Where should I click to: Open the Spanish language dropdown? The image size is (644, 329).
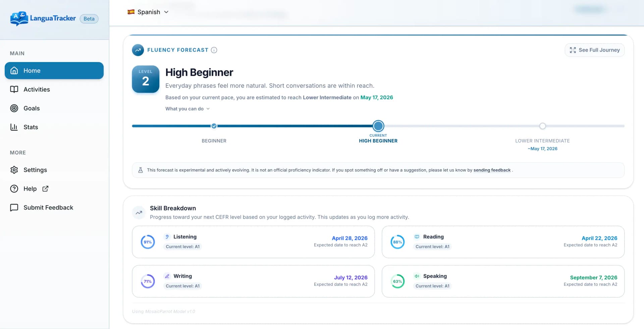click(x=148, y=12)
